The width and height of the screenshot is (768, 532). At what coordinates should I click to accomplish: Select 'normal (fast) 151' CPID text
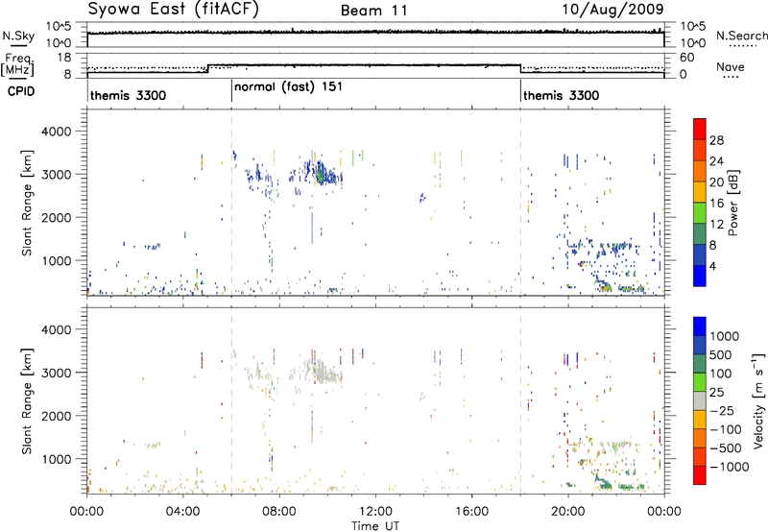[x=288, y=87]
